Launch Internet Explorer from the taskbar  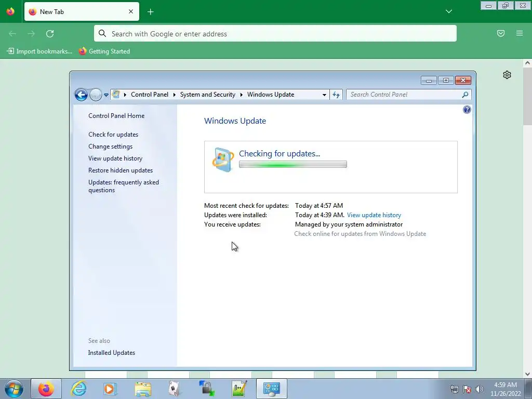click(x=78, y=389)
